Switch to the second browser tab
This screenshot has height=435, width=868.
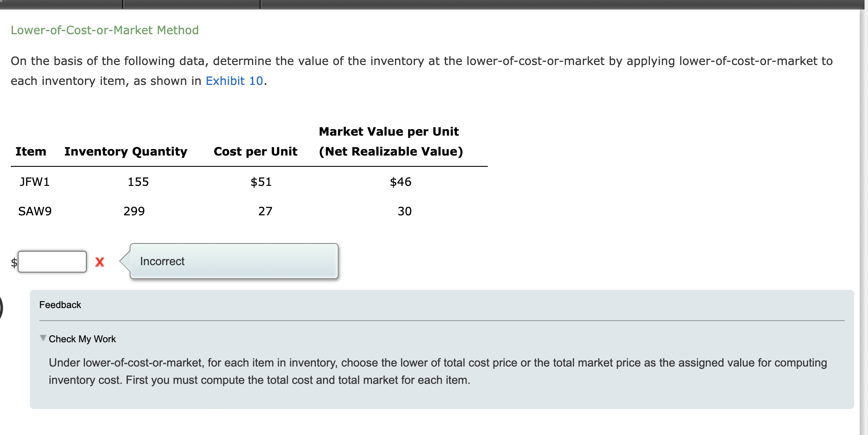click(x=191, y=3)
